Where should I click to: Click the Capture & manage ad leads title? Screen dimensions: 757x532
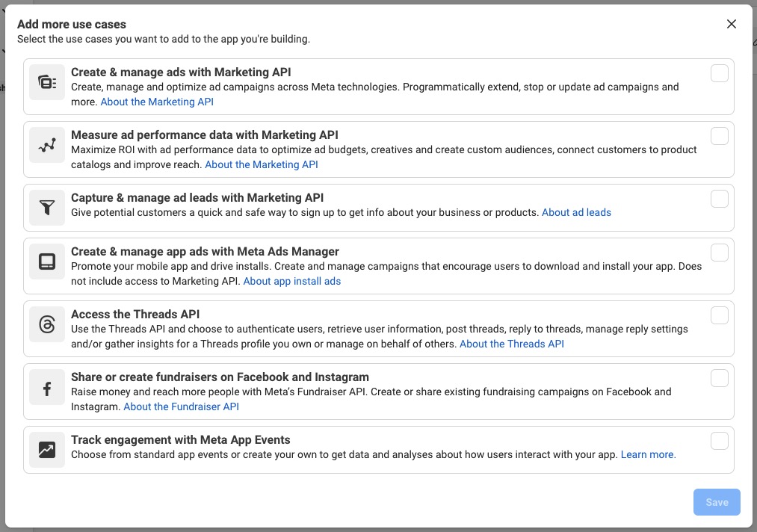click(x=197, y=197)
